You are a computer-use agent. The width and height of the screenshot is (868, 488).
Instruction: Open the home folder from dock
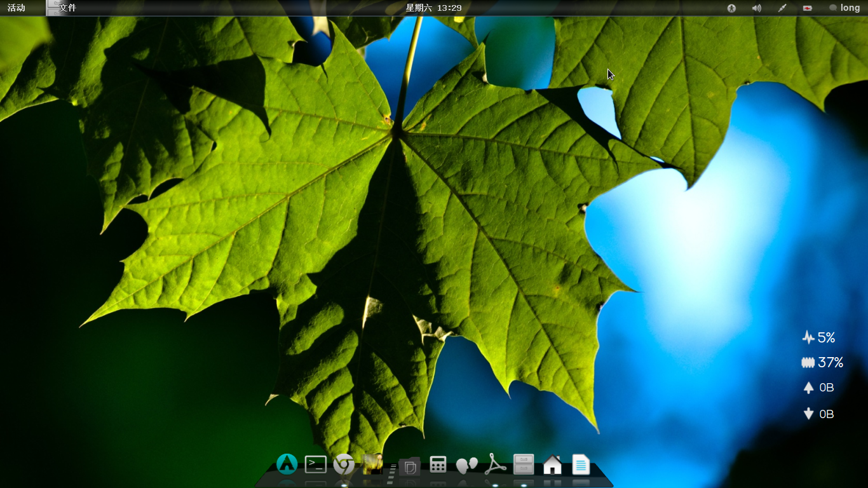tap(552, 465)
